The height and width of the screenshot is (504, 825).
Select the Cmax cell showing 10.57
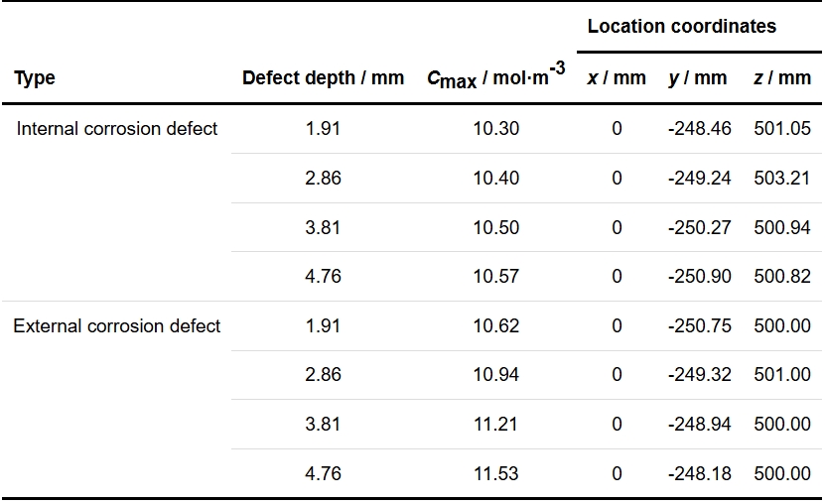495,277
